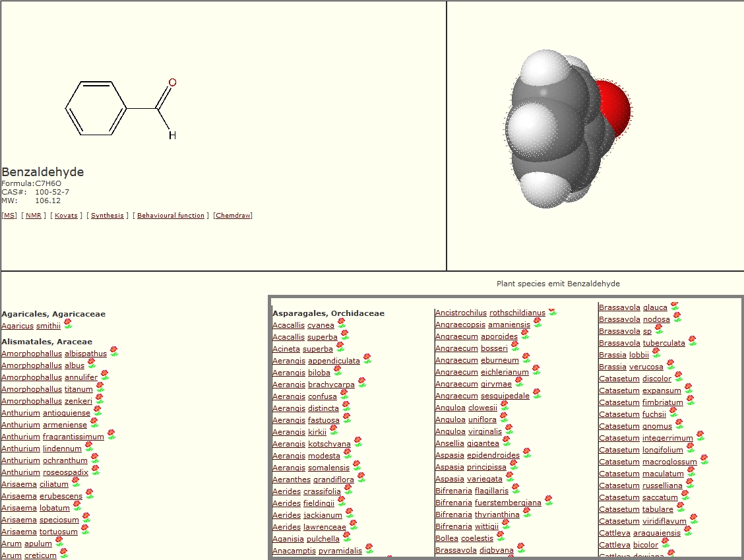This screenshot has width=744, height=560.
Task: Open the Arisaema erubescens link
Action: pos(42,496)
